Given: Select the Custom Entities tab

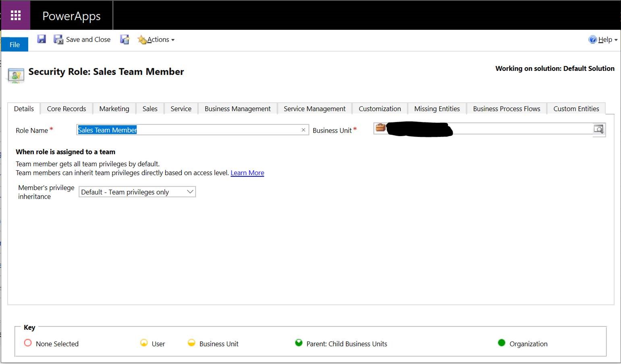Looking at the screenshot, I should pos(576,109).
